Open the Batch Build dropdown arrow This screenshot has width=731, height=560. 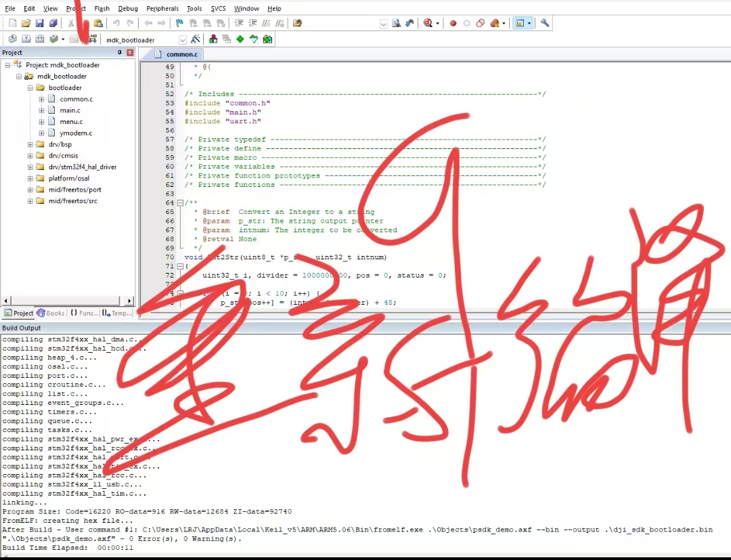point(62,39)
